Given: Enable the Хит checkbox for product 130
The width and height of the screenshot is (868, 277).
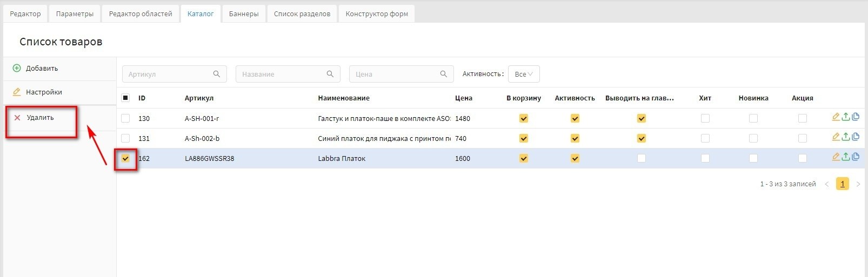Looking at the screenshot, I should click(x=705, y=118).
